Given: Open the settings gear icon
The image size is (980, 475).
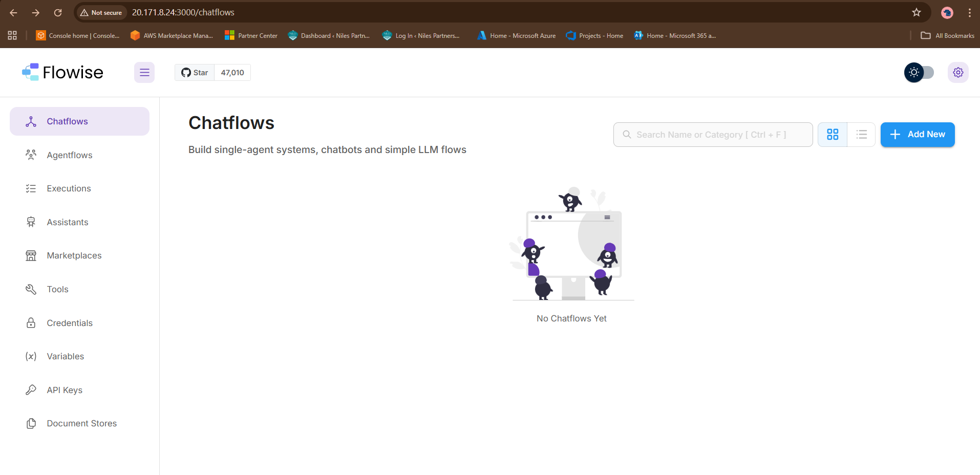Looking at the screenshot, I should 957,73.
